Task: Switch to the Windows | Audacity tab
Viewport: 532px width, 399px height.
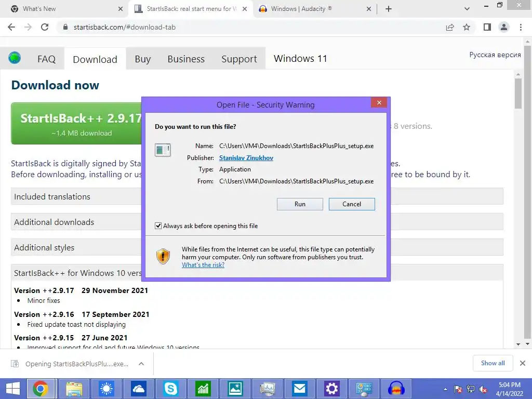Action: pyautogui.click(x=314, y=9)
